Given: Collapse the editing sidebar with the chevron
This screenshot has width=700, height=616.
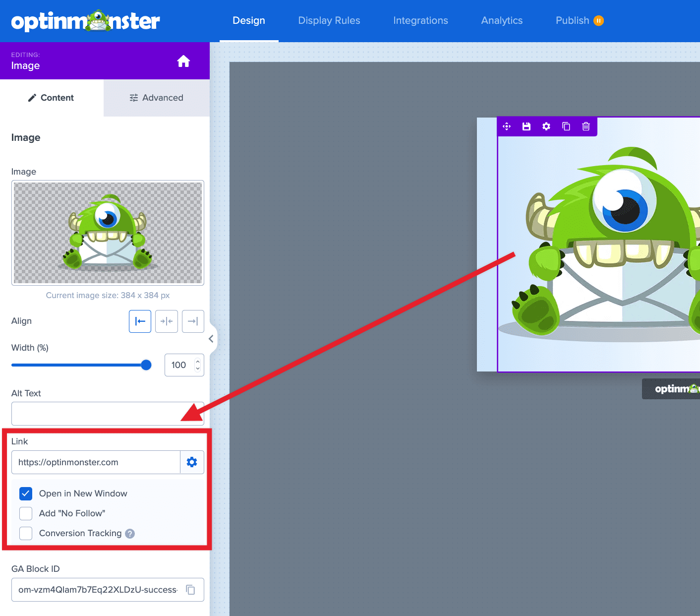Looking at the screenshot, I should point(211,338).
